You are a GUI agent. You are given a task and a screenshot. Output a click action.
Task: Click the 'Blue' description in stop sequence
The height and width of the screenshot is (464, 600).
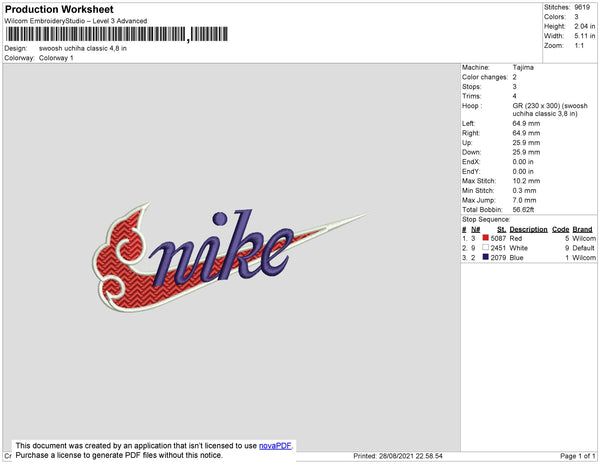(x=516, y=258)
